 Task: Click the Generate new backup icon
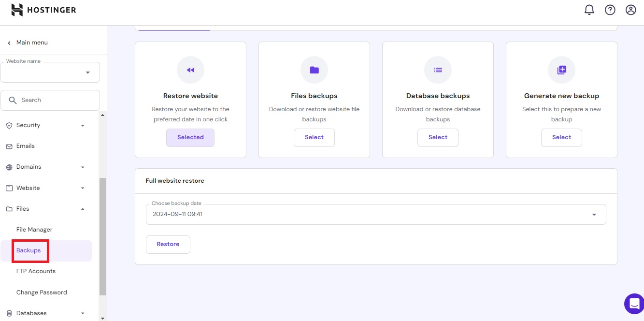(x=561, y=70)
